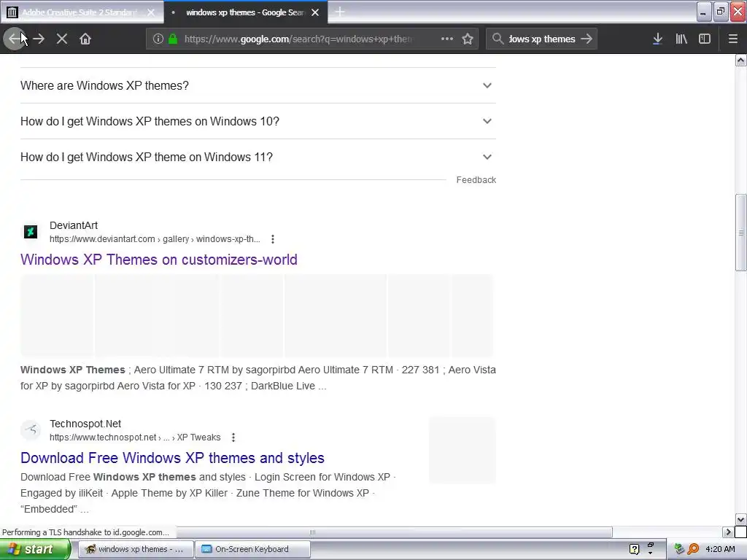747x560 pixels.
Task: Expand the Windows 10 themes question
Action: coord(258,122)
